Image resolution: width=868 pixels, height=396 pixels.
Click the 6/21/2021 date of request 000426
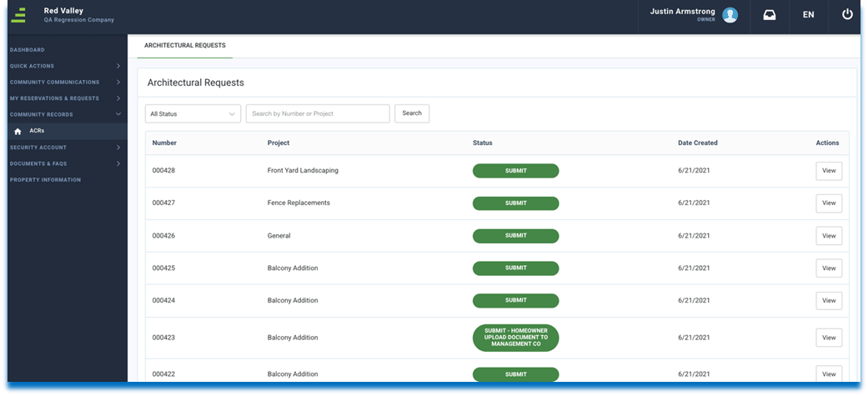694,235
